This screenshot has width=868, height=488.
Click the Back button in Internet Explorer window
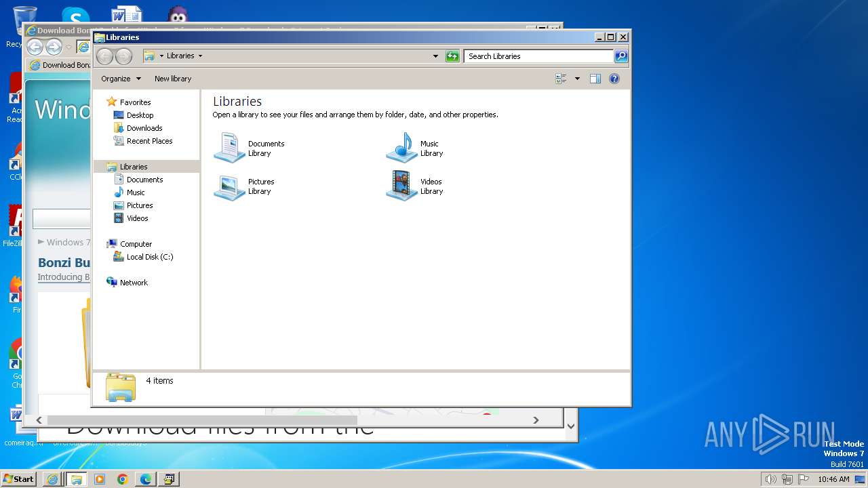coord(35,47)
